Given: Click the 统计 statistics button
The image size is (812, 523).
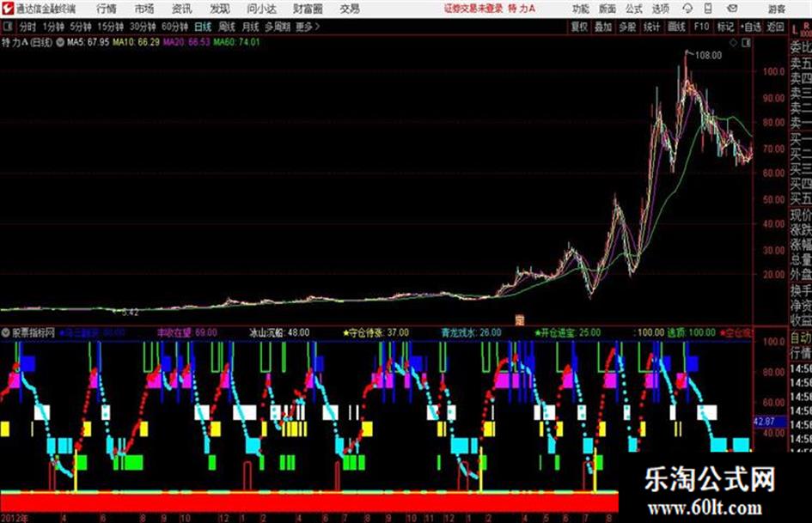Looking at the screenshot, I should [x=652, y=27].
